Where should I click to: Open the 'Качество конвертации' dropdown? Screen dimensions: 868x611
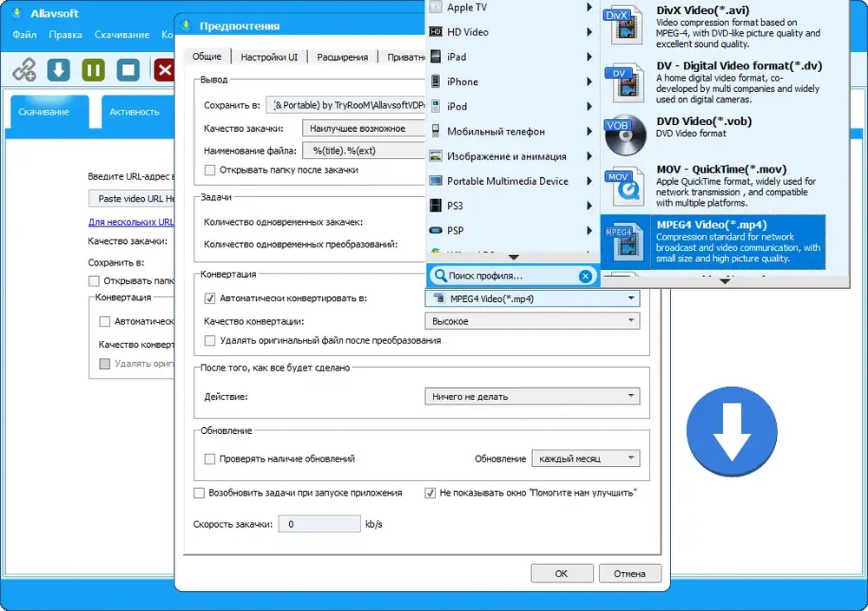532,321
